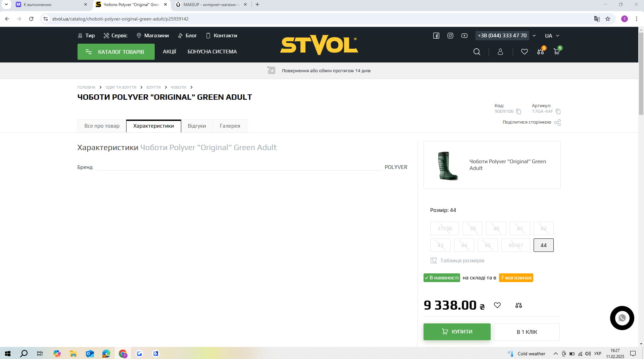
Task: Click the available size 44 button
Action: [x=544, y=245]
